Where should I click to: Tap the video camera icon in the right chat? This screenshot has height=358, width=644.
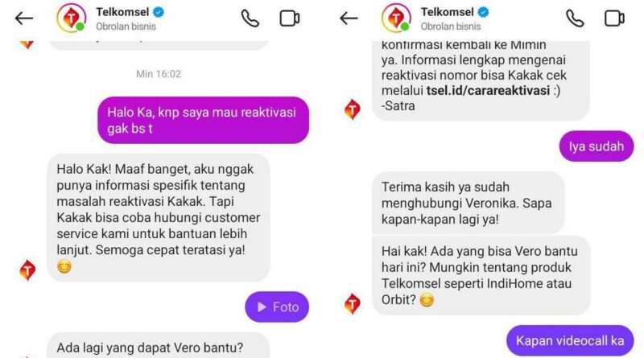(x=614, y=19)
